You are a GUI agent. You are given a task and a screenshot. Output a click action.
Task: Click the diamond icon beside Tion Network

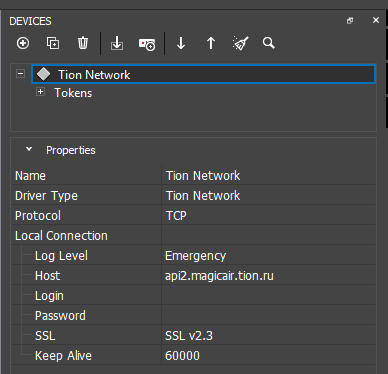43,74
